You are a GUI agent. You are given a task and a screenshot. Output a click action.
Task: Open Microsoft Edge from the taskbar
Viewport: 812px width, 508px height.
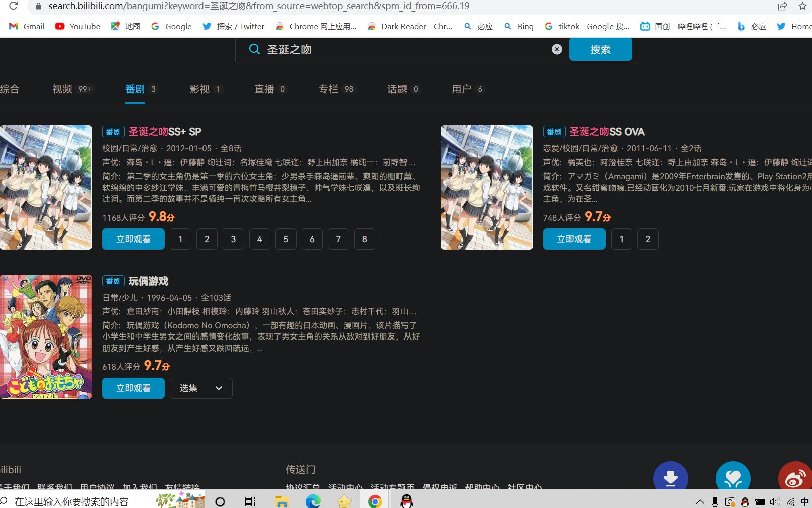pos(313,501)
